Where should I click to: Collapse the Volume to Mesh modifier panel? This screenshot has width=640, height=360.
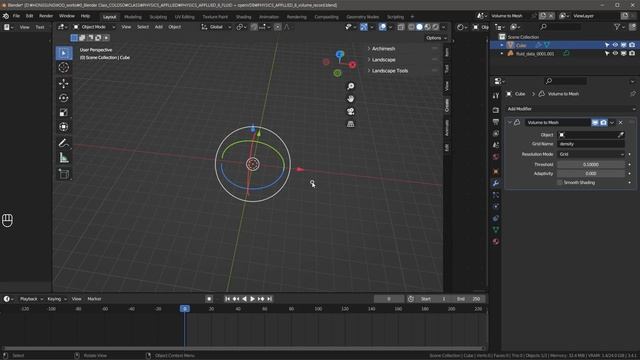coord(510,122)
